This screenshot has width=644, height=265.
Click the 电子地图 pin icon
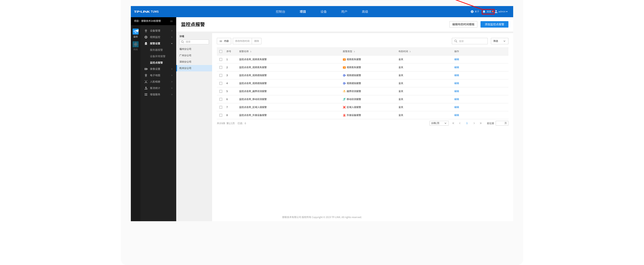(x=146, y=75)
